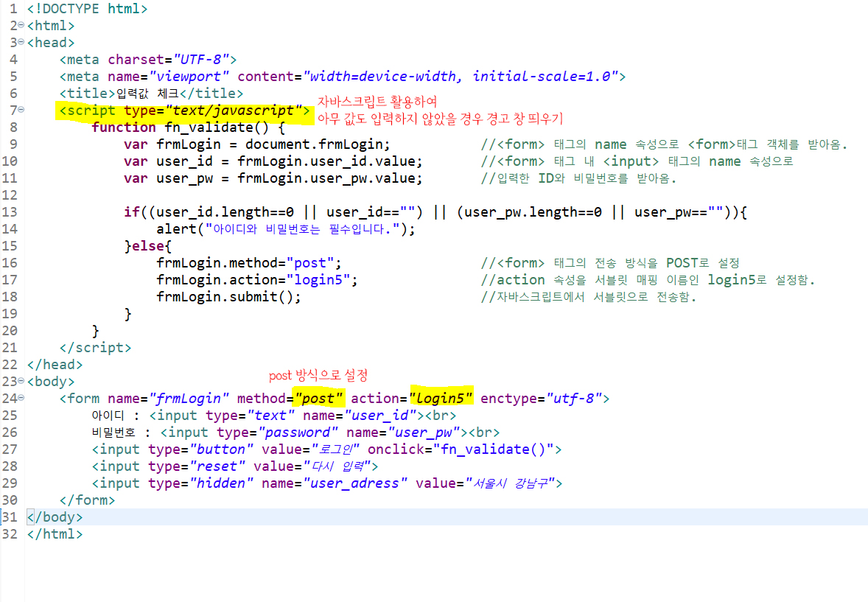Click the <!DOCTYPE html> text
The width and height of the screenshot is (868, 602).
pos(87,9)
